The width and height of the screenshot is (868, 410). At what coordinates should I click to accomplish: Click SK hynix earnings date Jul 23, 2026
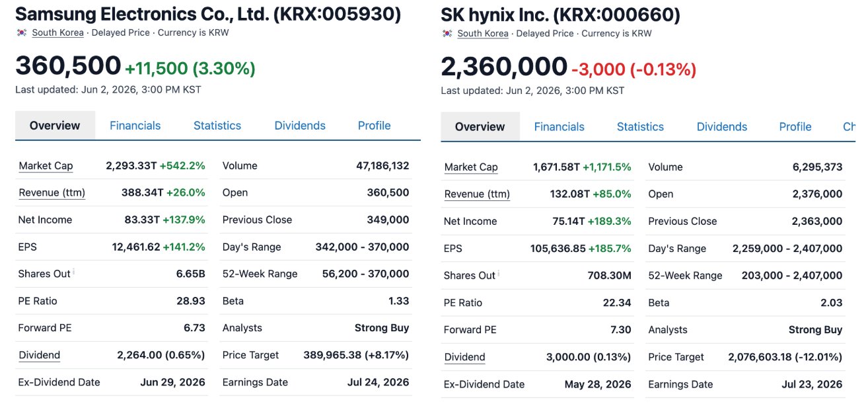point(812,384)
